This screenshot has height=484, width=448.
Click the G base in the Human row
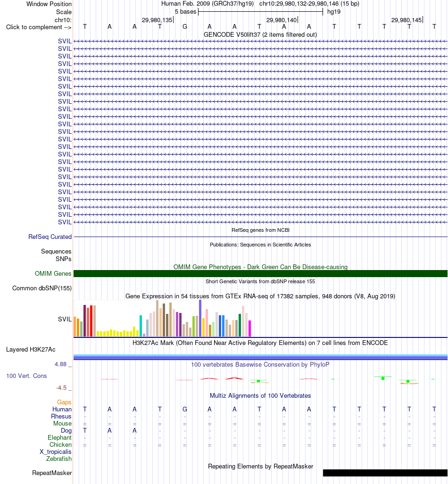[185, 409]
